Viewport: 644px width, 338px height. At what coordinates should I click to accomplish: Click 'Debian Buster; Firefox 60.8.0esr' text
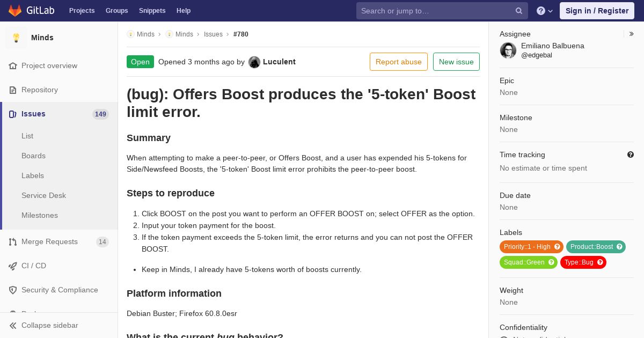point(182,314)
